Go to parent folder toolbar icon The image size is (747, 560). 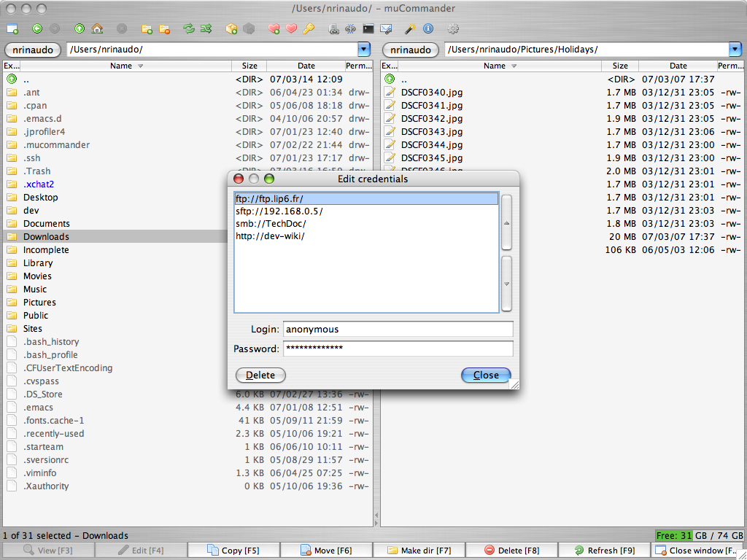coord(80,29)
